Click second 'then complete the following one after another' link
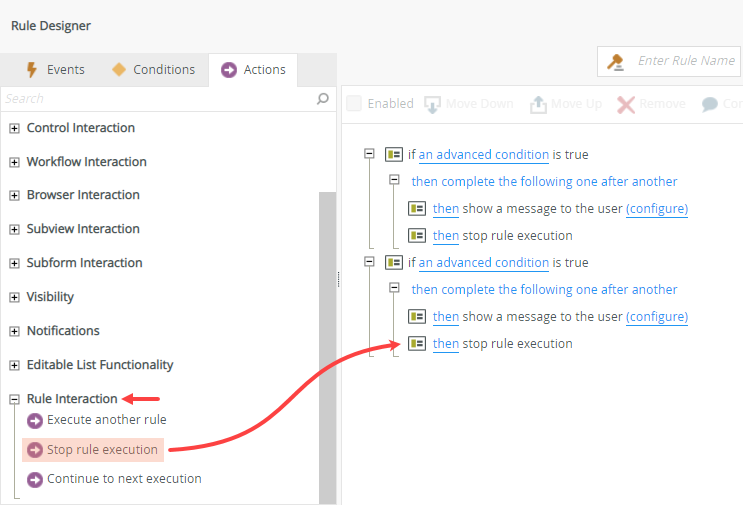The image size is (743, 505). pos(544,289)
